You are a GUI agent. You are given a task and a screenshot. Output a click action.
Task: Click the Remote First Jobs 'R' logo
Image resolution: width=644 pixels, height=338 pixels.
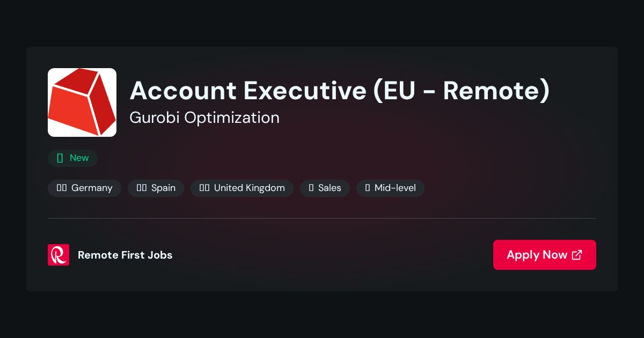58,255
